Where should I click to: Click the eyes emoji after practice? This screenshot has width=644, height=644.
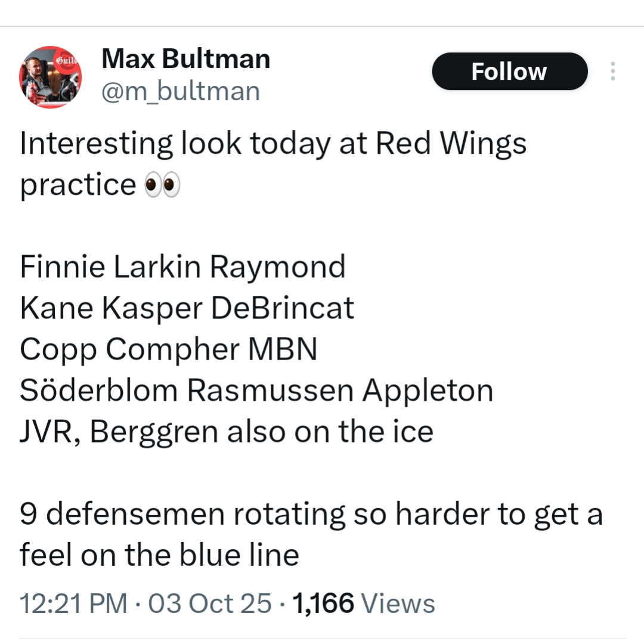click(x=162, y=185)
